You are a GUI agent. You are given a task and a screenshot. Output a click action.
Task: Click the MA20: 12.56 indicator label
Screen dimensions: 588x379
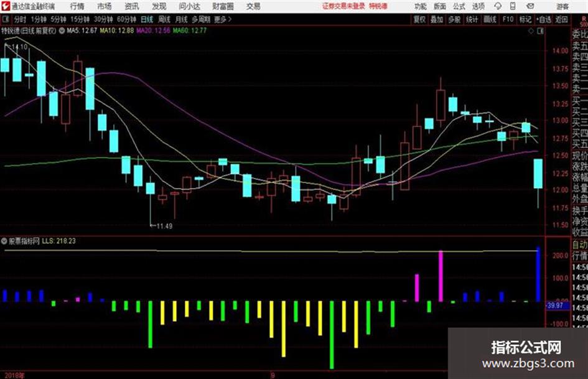coord(153,30)
